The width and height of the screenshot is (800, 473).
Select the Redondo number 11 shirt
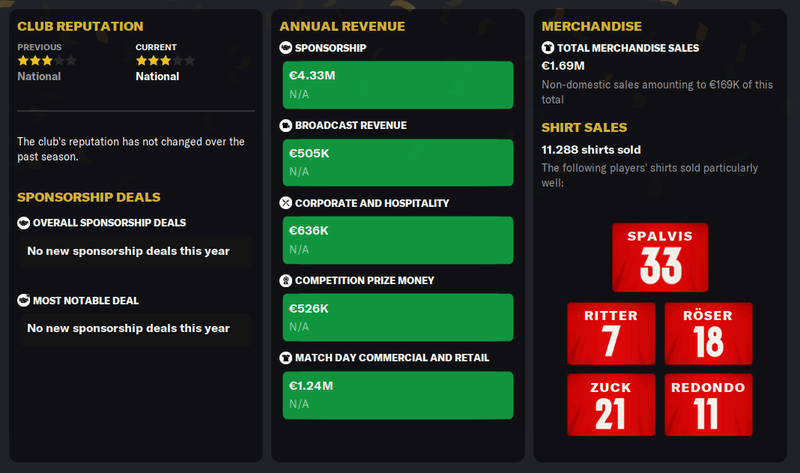708,405
